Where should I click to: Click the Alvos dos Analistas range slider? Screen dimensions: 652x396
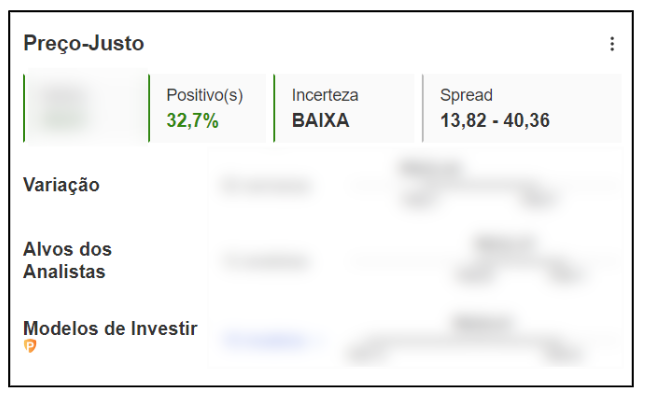(x=478, y=261)
